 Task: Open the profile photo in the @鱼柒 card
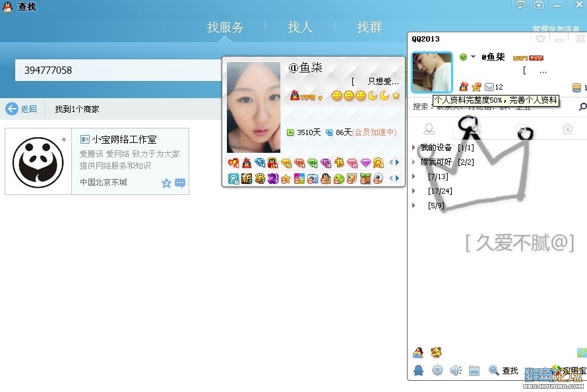253,107
